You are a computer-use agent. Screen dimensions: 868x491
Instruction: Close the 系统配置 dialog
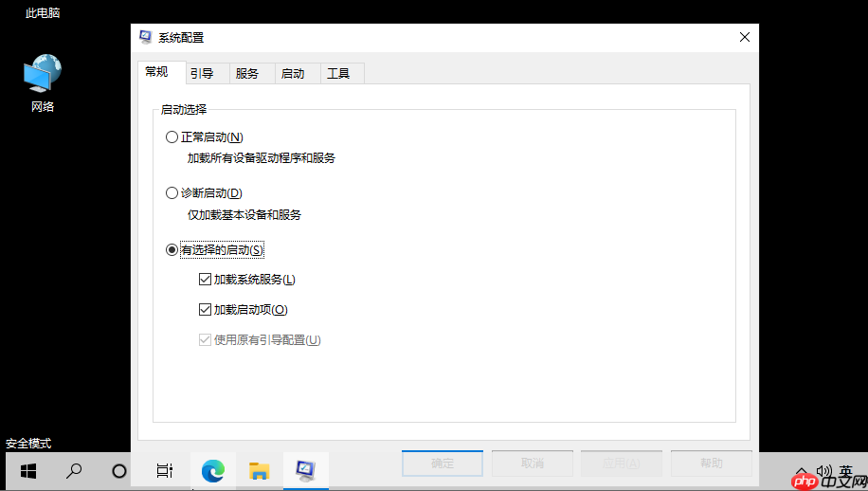pos(745,37)
